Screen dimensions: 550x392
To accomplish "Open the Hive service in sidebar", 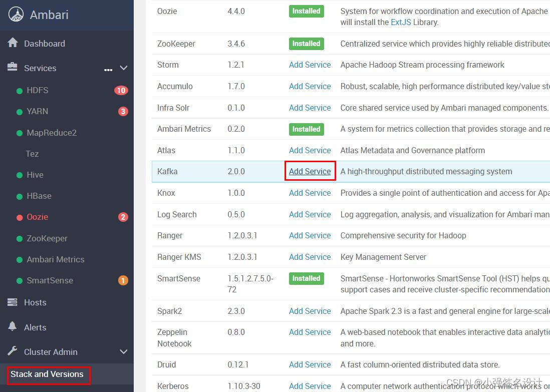I will 35,175.
